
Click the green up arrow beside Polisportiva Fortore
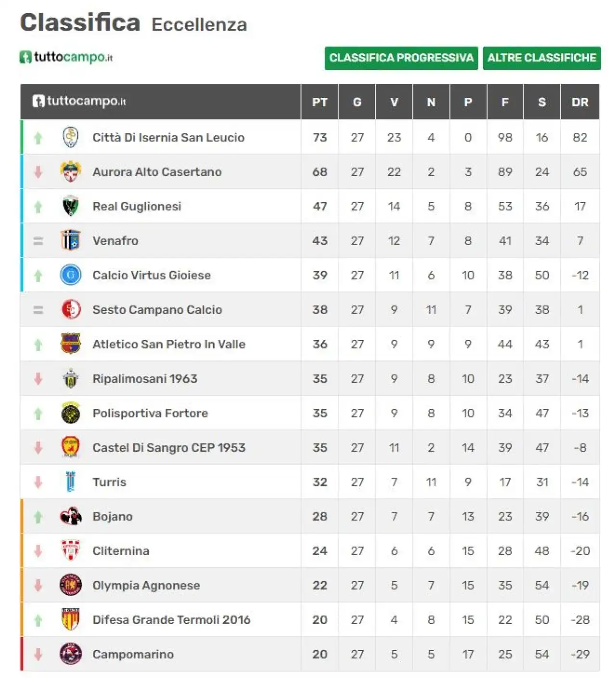click(38, 414)
